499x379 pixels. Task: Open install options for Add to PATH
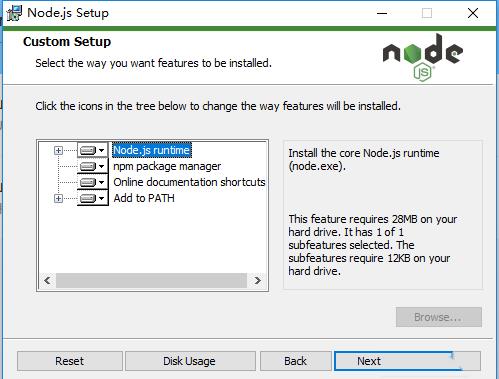(93, 198)
